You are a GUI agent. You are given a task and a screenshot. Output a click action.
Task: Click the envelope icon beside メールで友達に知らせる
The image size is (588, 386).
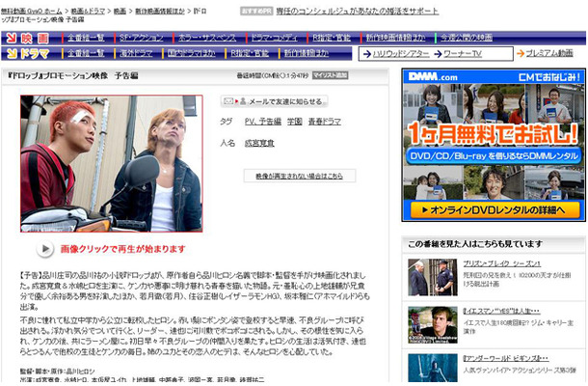228,101
